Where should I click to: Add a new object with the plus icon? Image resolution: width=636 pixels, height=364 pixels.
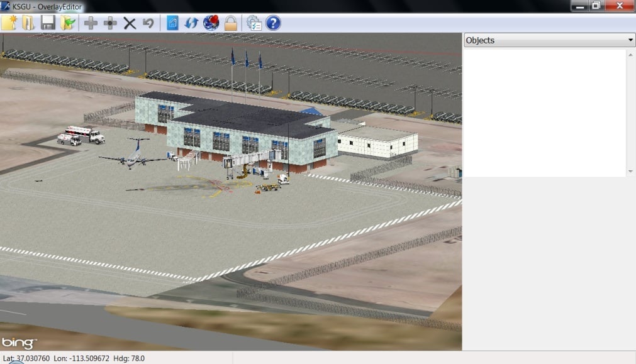click(91, 23)
